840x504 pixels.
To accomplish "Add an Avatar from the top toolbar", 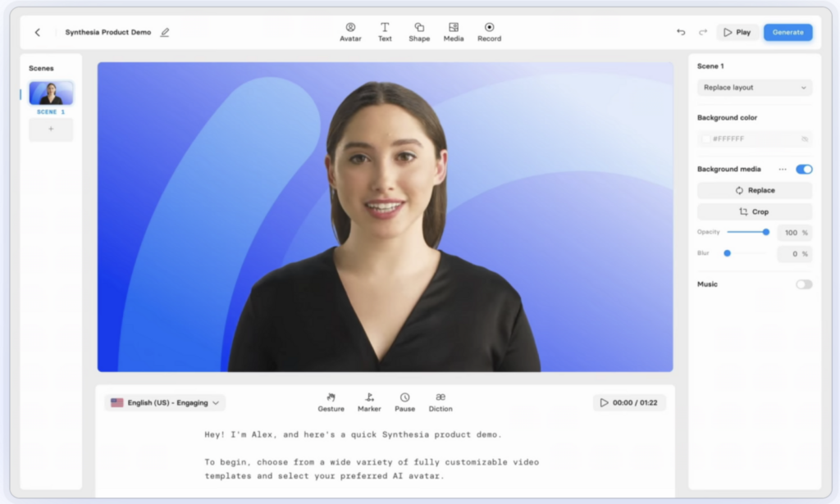I will coord(350,31).
